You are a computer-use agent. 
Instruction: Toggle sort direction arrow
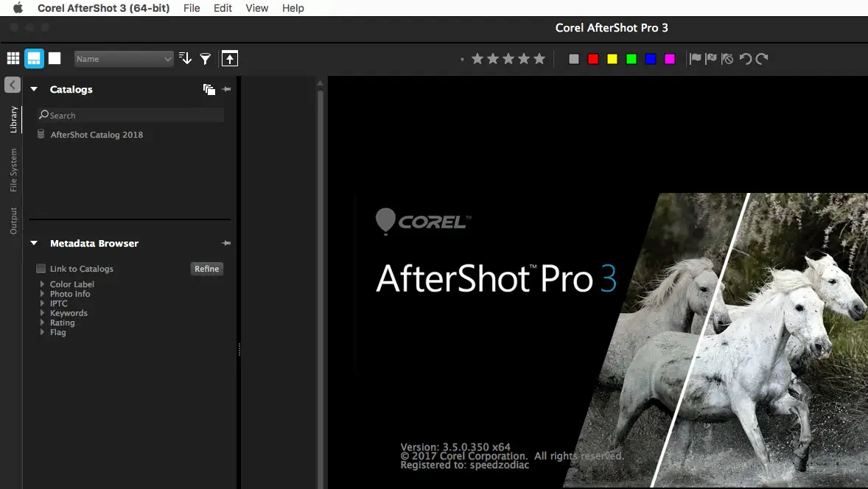[x=186, y=59]
